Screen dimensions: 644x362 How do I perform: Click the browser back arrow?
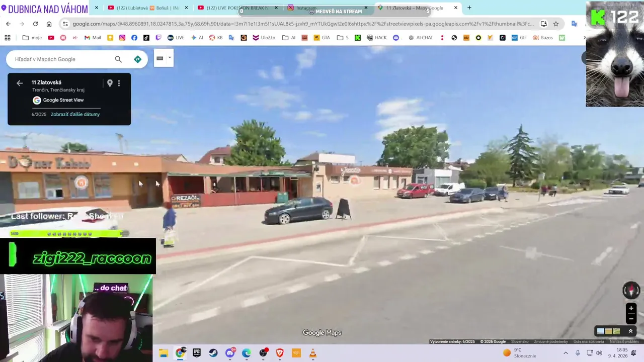click(x=8, y=24)
